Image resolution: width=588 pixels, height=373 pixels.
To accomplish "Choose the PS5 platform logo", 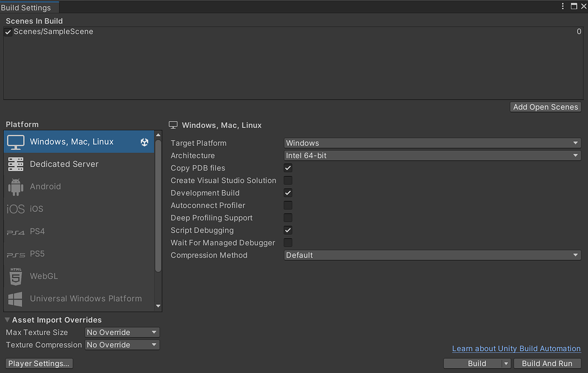I will point(16,254).
